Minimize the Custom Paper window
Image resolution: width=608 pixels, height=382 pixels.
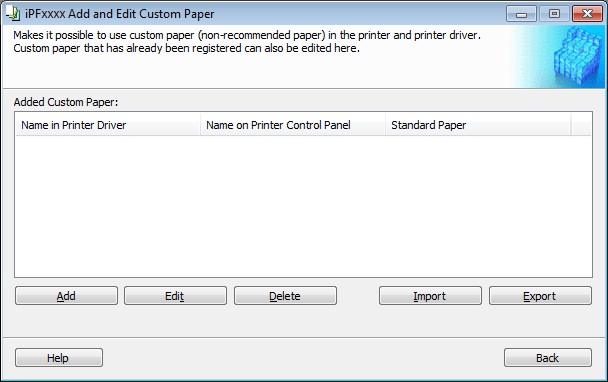pos(522,14)
